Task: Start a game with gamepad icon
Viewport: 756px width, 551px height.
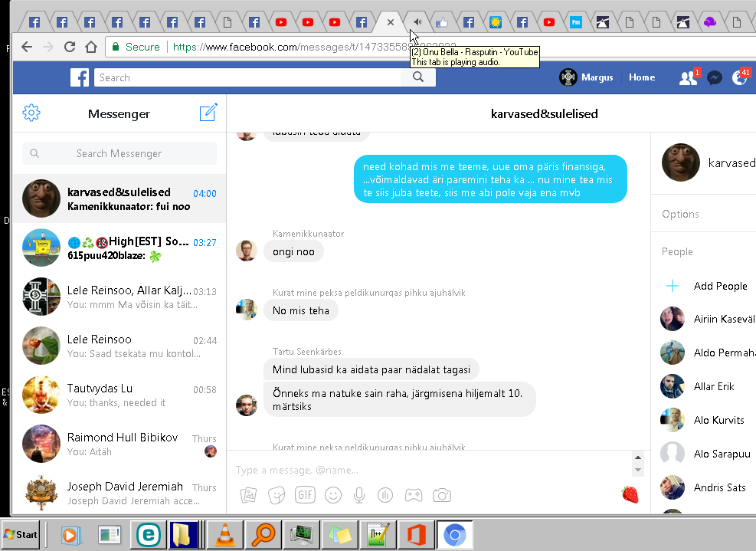Action: [413, 495]
